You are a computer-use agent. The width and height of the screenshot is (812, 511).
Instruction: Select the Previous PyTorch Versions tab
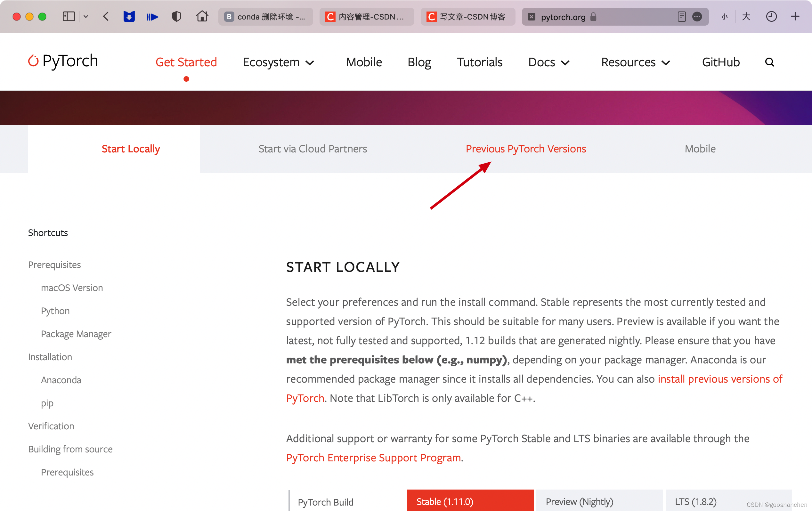(x=526, y=149)
